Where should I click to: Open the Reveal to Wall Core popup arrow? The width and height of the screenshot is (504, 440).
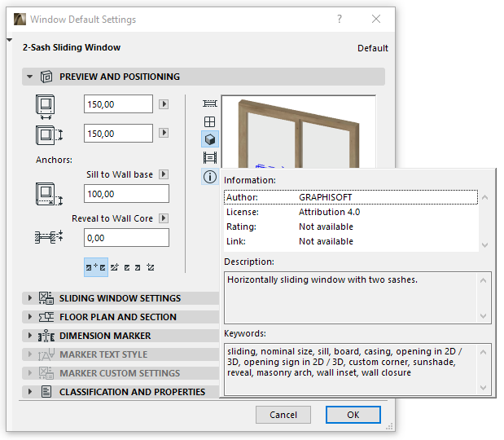tap(164, 218)
